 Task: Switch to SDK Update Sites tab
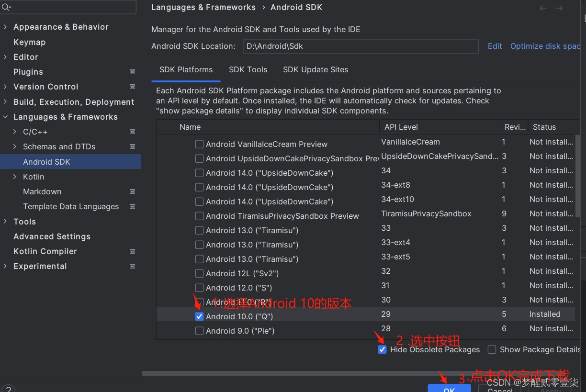[x=316, y=69]
